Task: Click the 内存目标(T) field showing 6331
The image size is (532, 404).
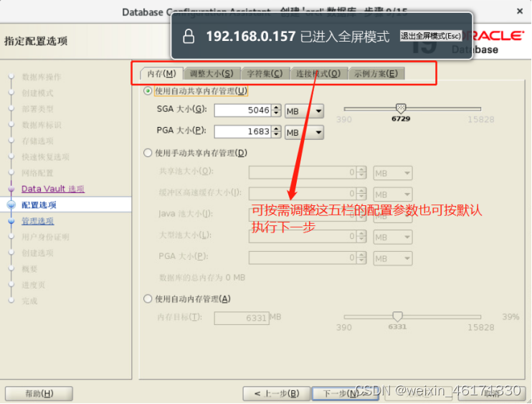Action: [x=242, y=318]
